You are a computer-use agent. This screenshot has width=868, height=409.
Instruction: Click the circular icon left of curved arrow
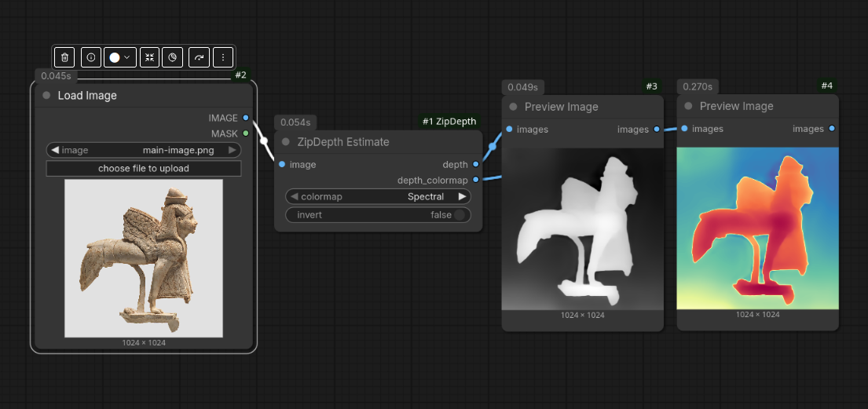pos(172,57)
